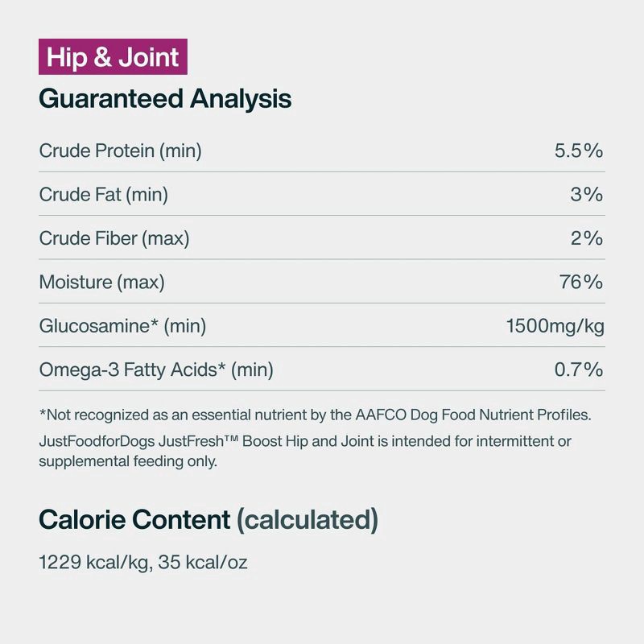Select the 3% crude fat value
Image resolution: width=644 pixels, height=644 pixels.
pos(586,194)
